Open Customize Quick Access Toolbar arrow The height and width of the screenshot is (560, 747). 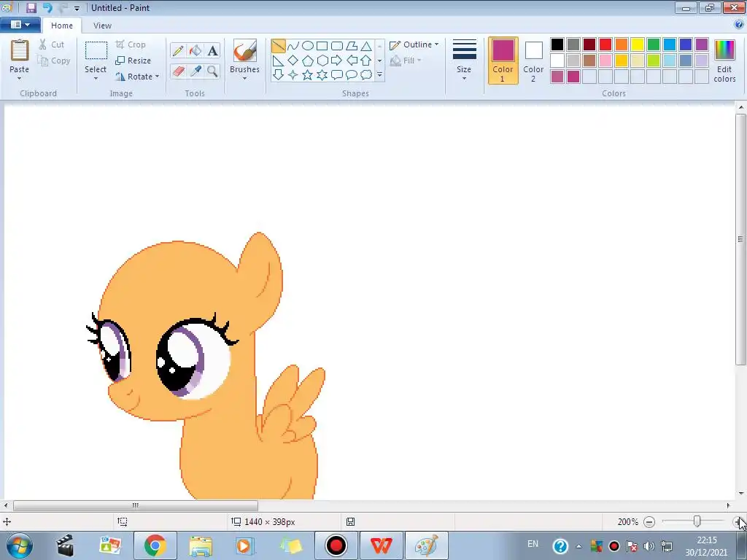click(x=77, y=8)
